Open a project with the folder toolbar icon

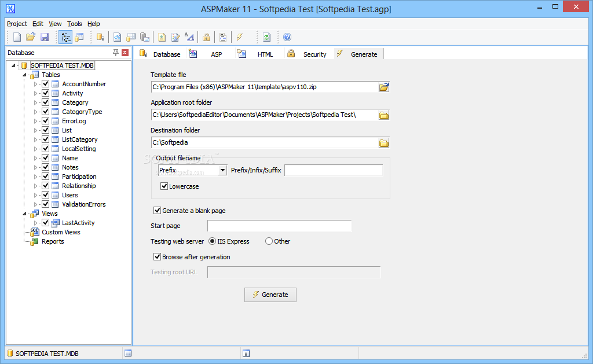31,37
